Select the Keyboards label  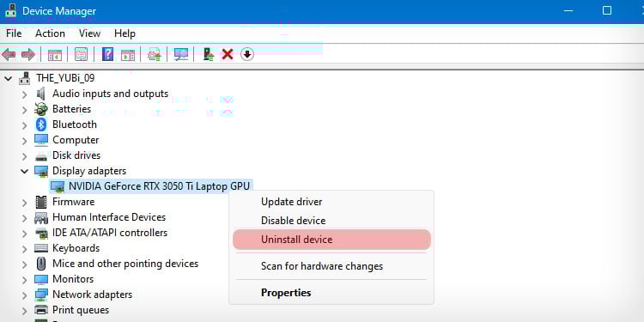pos(76,248)
